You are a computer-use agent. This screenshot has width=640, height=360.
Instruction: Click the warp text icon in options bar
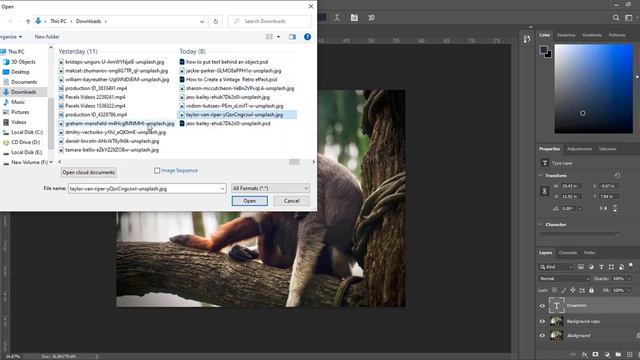click(337, 18)
